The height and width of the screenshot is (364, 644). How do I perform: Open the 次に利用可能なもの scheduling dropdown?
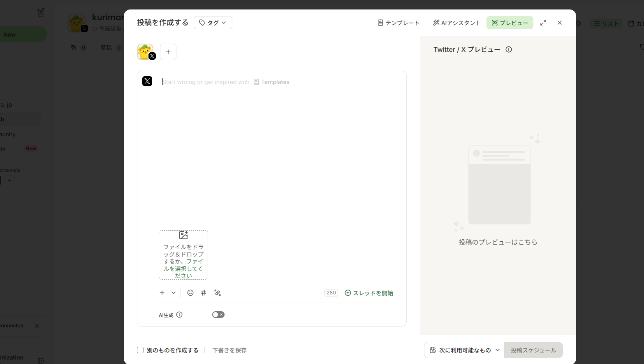[x=464, y=350]
